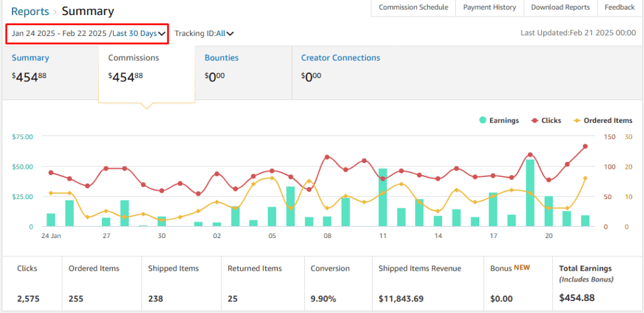Click the Earnings bar for 24 Jan
This screenshot has height=313, width=644.
[x=50, y=220]
